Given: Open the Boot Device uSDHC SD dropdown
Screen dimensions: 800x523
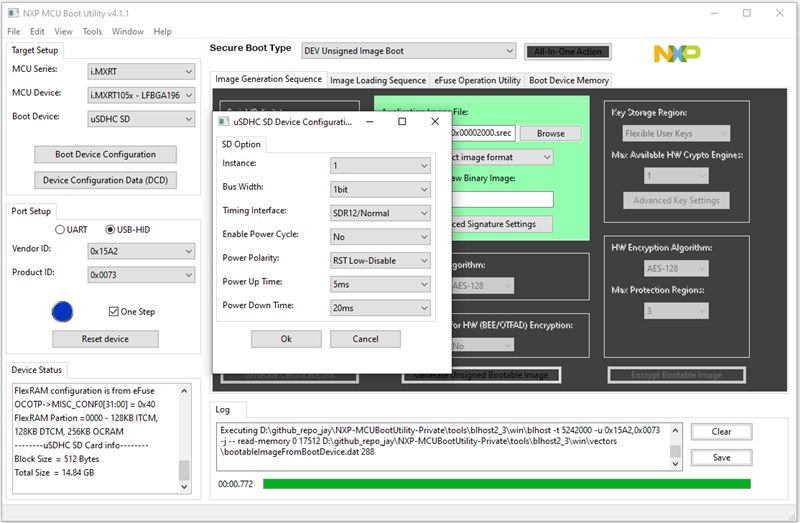Looking at the screenshot, I should [141, 119].
